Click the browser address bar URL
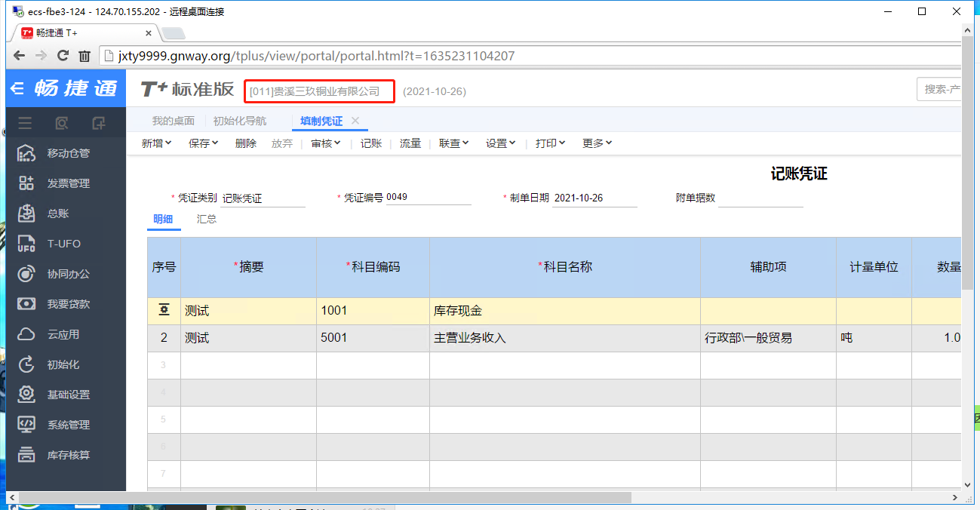This screenshot has width=980, height=510. point(317,56)
